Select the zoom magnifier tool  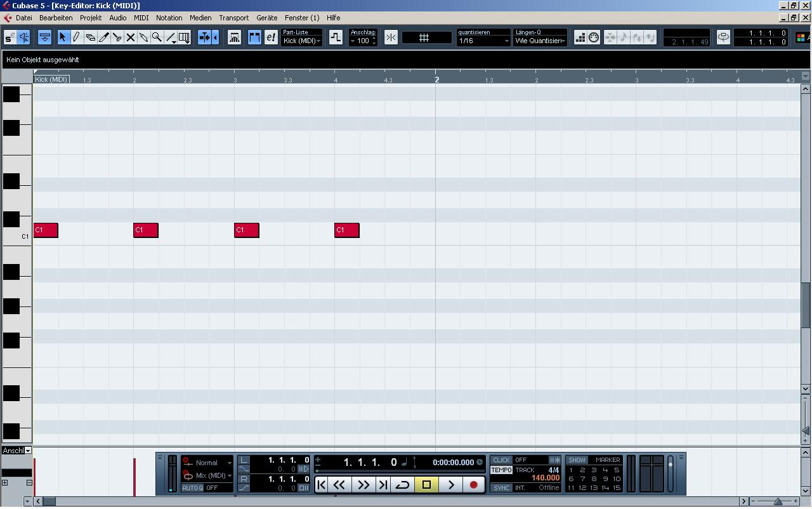pyautogui.click(x=157, y=37)
